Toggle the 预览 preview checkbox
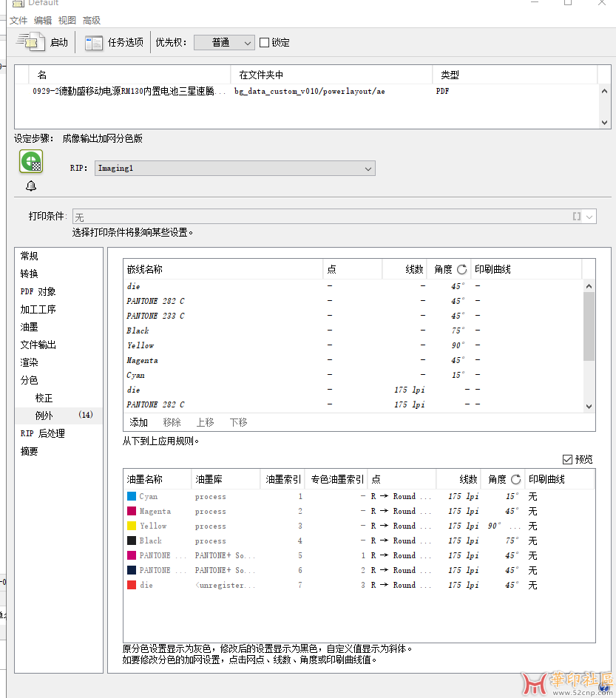 567,459
